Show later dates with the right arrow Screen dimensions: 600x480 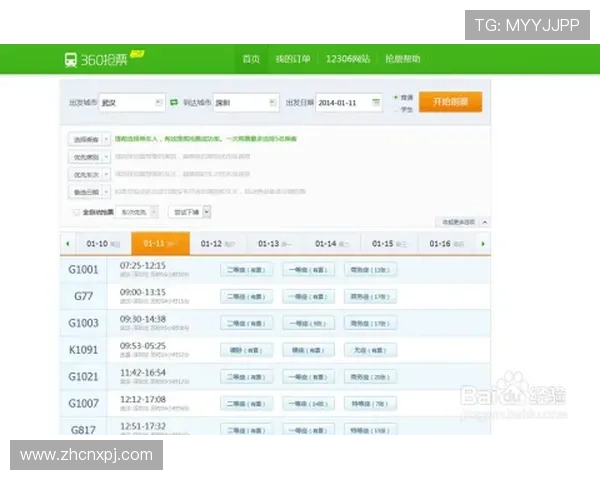pyautogui.click(x=483, y=243)
